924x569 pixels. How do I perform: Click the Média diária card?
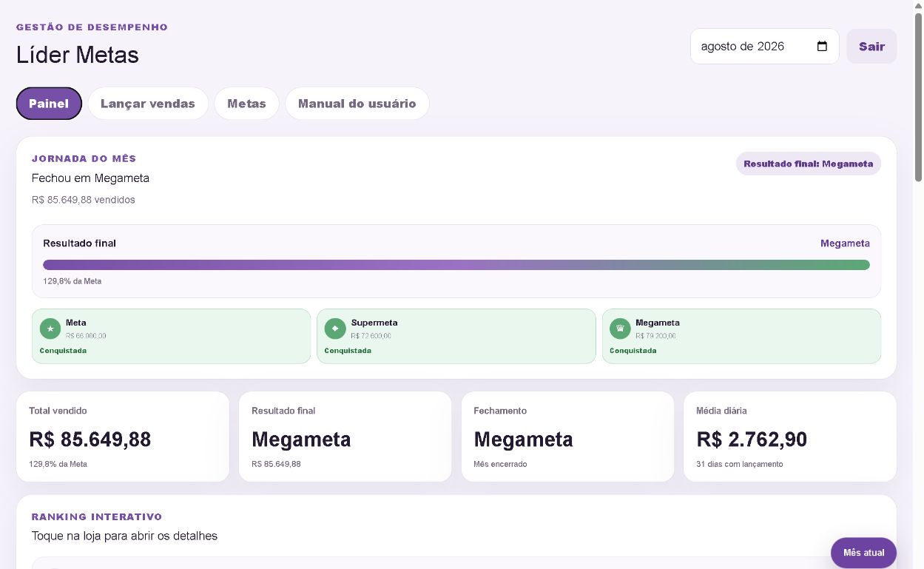tap(790, 437)
